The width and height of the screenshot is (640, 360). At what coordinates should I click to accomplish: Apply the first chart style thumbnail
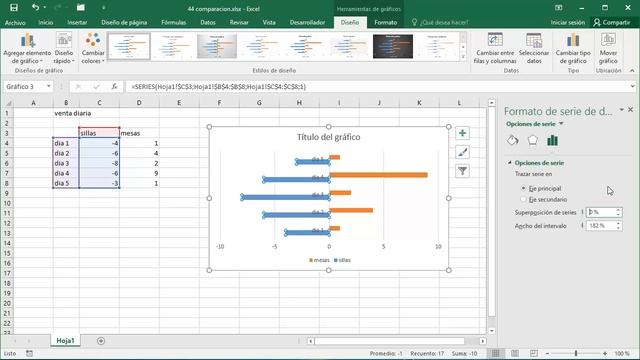[x=129, y=46]
